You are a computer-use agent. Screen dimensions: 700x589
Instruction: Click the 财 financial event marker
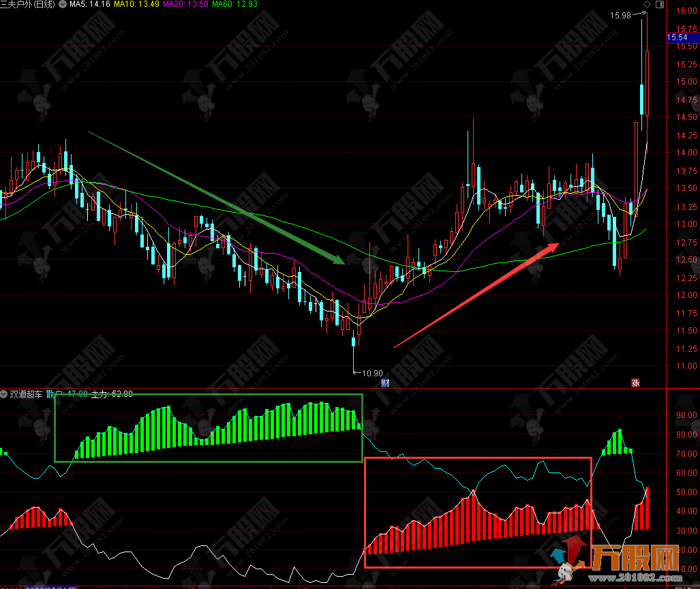coord(386,383)
